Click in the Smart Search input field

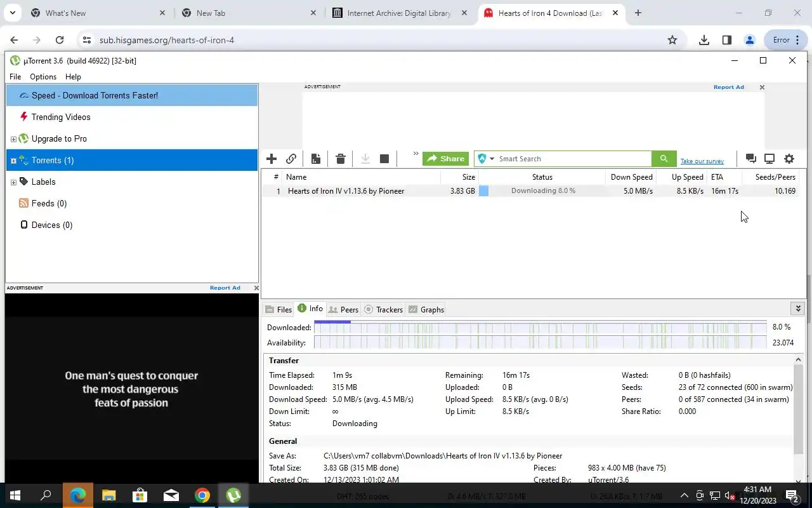(x=574, y=159)
